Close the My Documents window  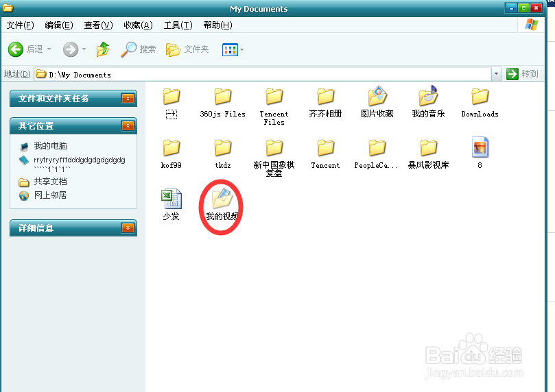tap(536, 8)
